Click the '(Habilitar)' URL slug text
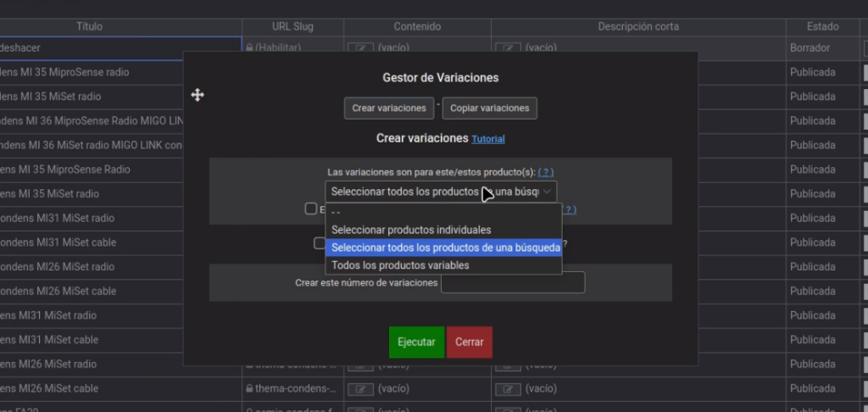Image resolution: width=868 pixels, height=412 pixels. [278, 48]
